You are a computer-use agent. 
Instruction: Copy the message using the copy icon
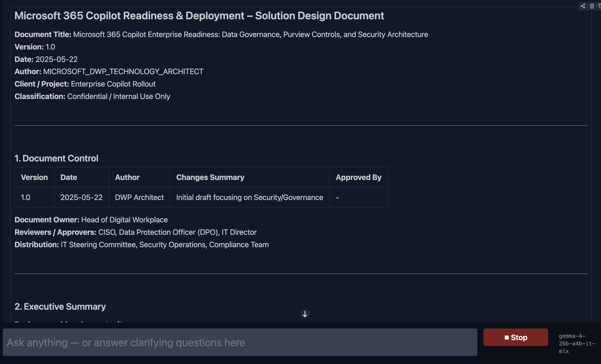tap(599, 6)
